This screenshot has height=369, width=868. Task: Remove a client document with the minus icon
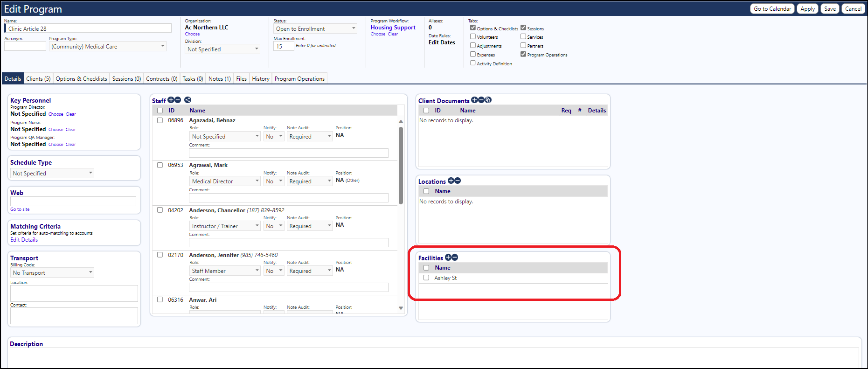pos(481,100)
